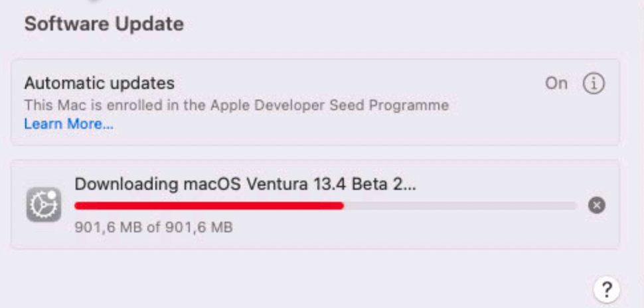This screenshot has height=308, width=644.
Task: Click the Automatic updates 'On' status
Action: click(x=556, y=84)
